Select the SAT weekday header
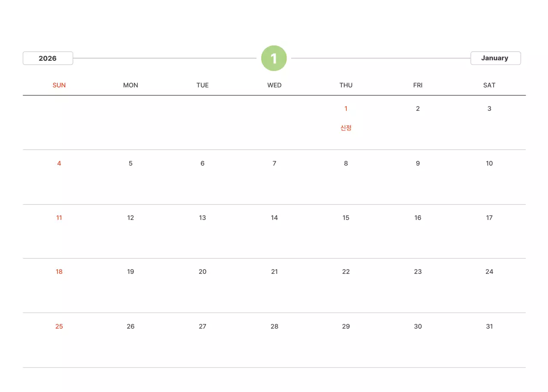This screenshot has width=548, height=392. click(x=489, y=85)
